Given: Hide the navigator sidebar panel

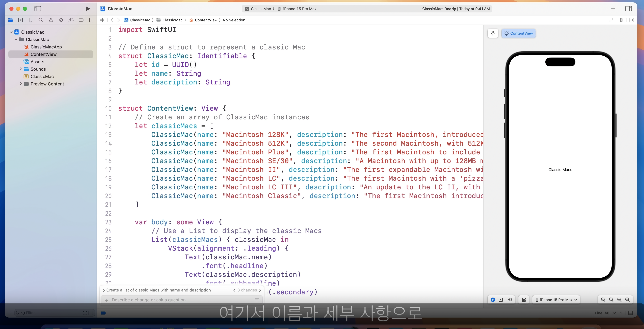Looking at the screenshot, I should point(38,9).
